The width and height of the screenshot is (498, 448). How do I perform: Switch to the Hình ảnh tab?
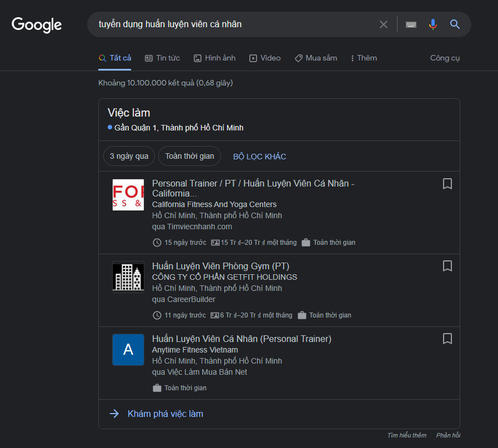point(214,58)
